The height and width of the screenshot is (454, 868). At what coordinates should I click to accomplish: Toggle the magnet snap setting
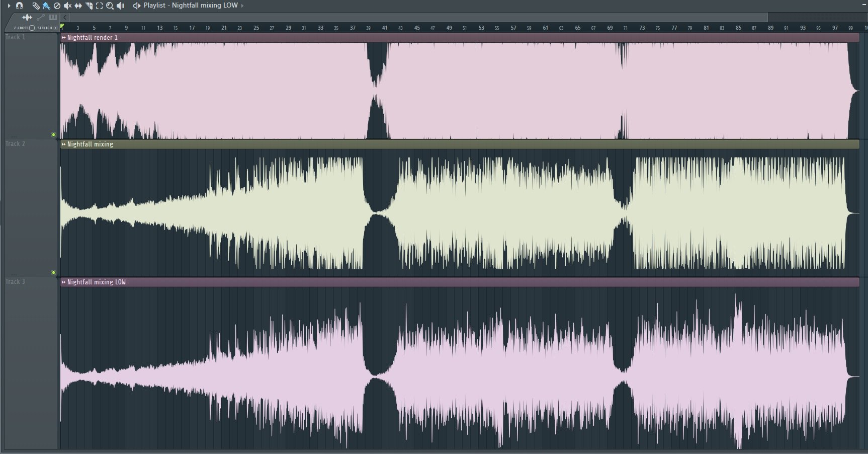(x=19, y=6)
